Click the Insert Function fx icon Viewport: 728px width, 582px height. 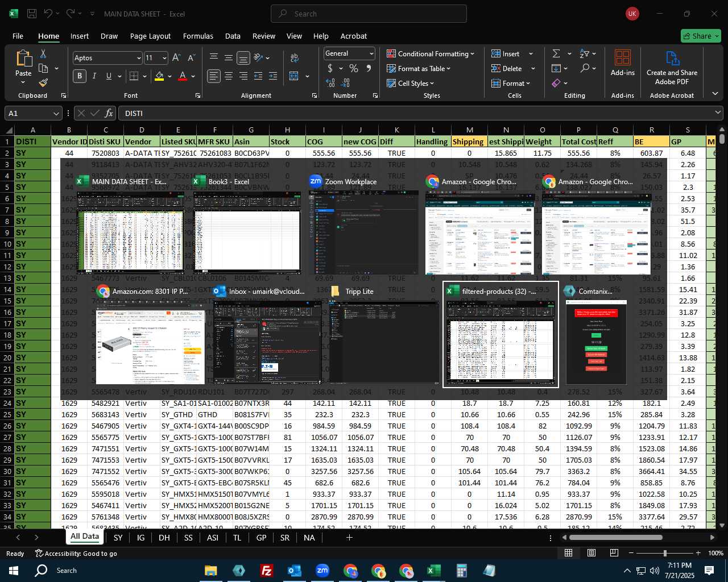pos(109,113)
